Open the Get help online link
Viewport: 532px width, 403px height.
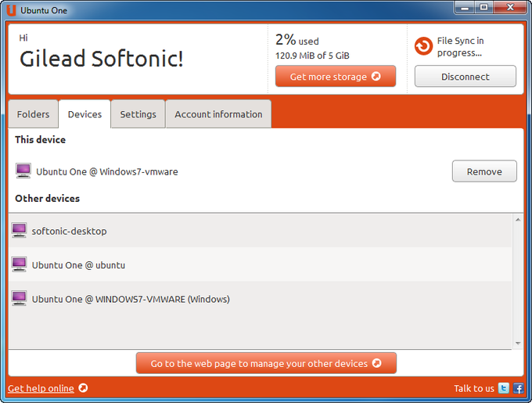41,388
